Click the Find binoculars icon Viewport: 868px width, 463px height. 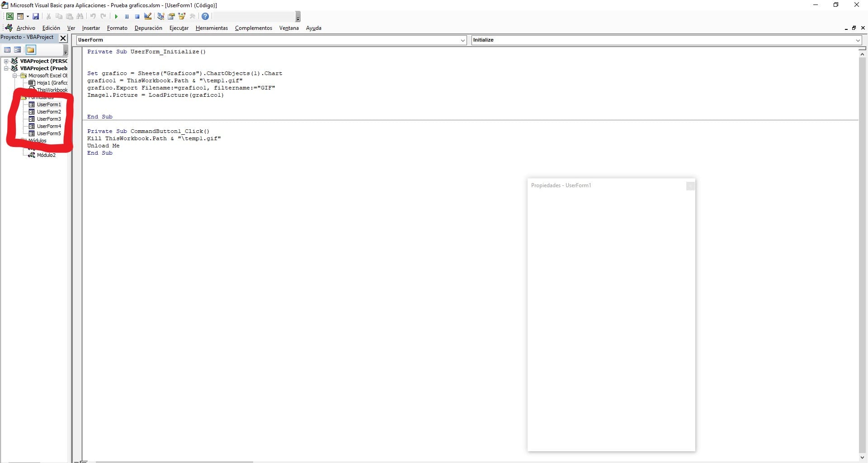pyautogui.click(x=80, y=16)
